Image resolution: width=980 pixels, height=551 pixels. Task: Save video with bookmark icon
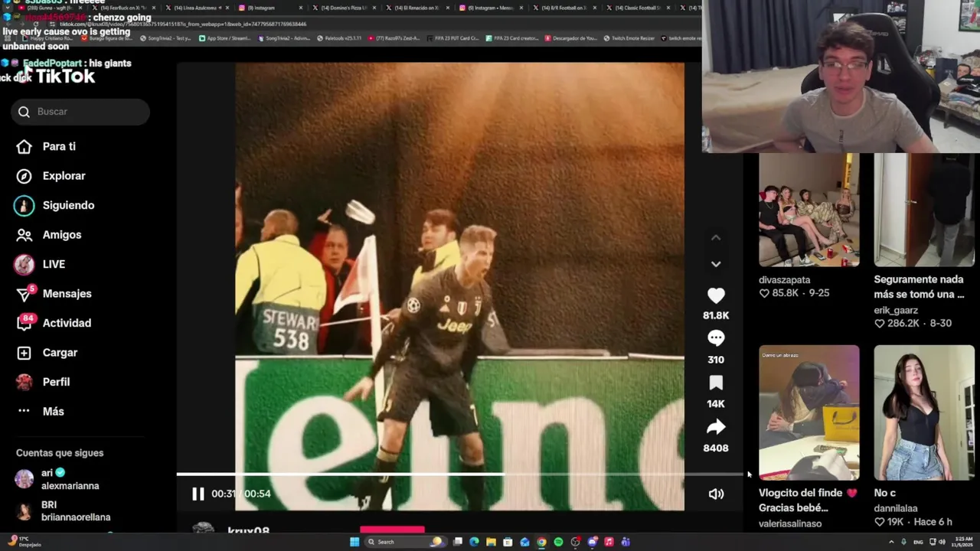(x=716, y=383)
